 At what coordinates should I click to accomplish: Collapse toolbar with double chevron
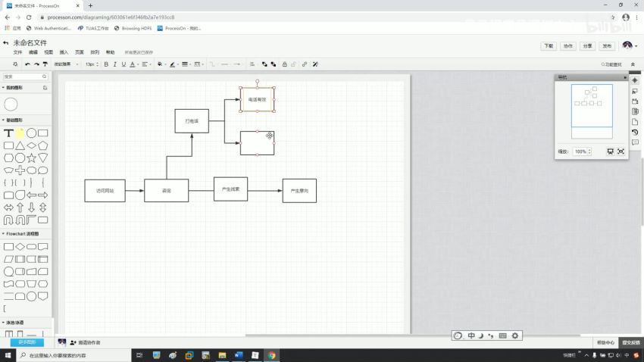[633, 64]
